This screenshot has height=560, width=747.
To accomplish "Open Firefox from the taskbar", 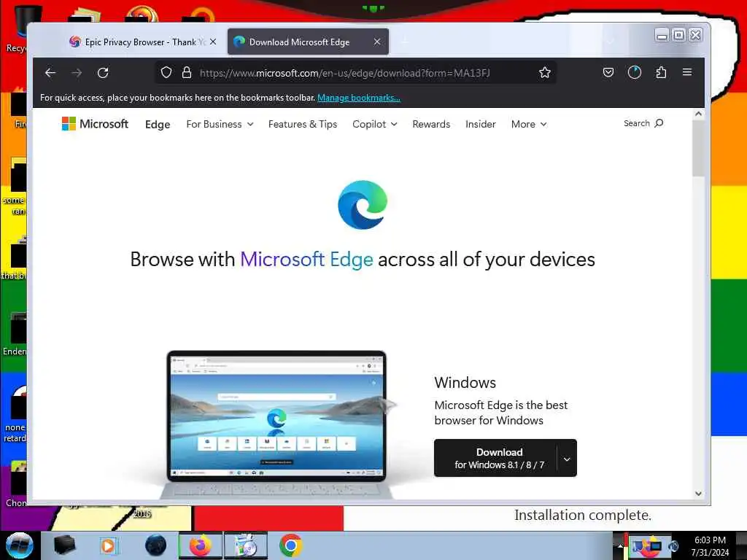I will (201, 545).
